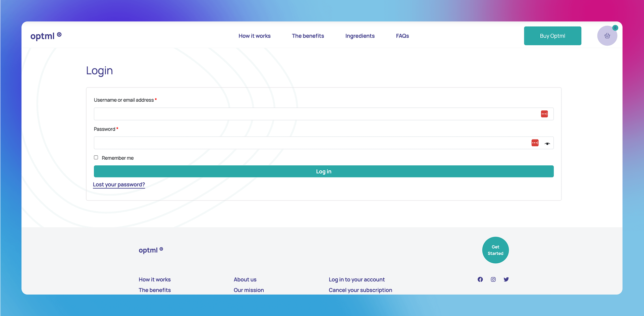The width and height of the screenshot is (644, 316).
Task: Open footer link The benefits
Action: pyautogui.click(x=155, y=290)
